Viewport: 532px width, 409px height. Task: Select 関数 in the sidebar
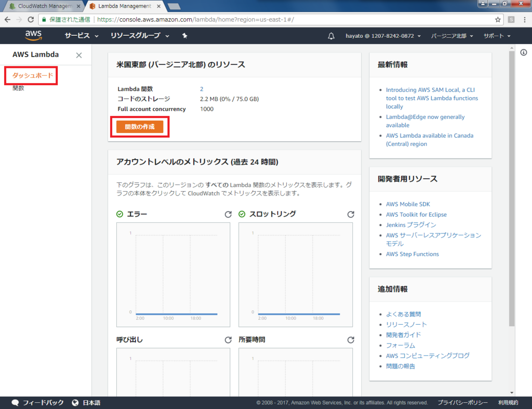coord(18,88)
